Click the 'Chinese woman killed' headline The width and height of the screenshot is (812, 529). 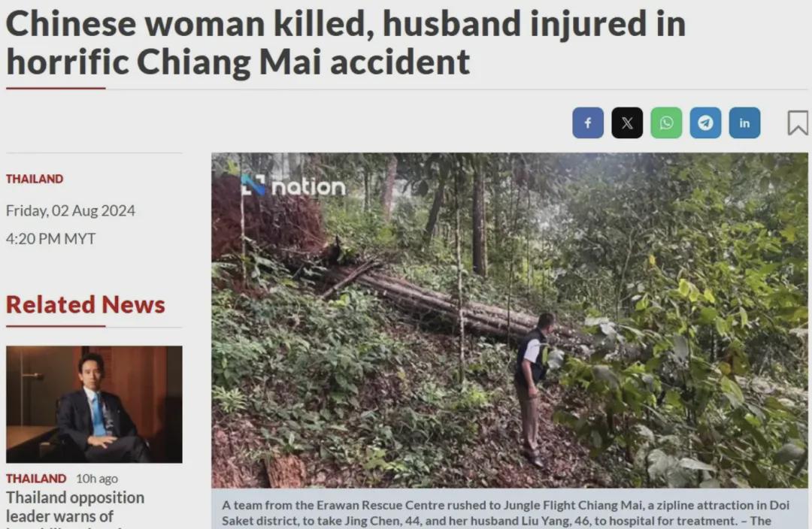coord(346,43)
